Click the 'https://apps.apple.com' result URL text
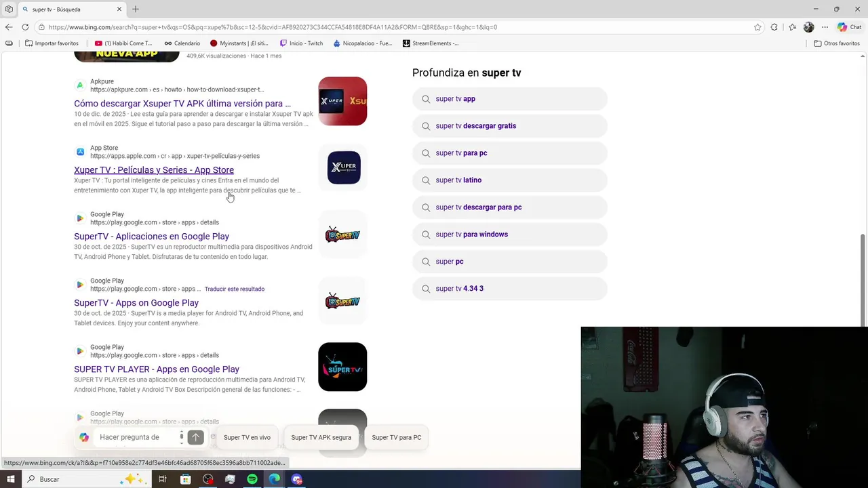Viewport: 868px width, 488px height. (x=175, y=156)
